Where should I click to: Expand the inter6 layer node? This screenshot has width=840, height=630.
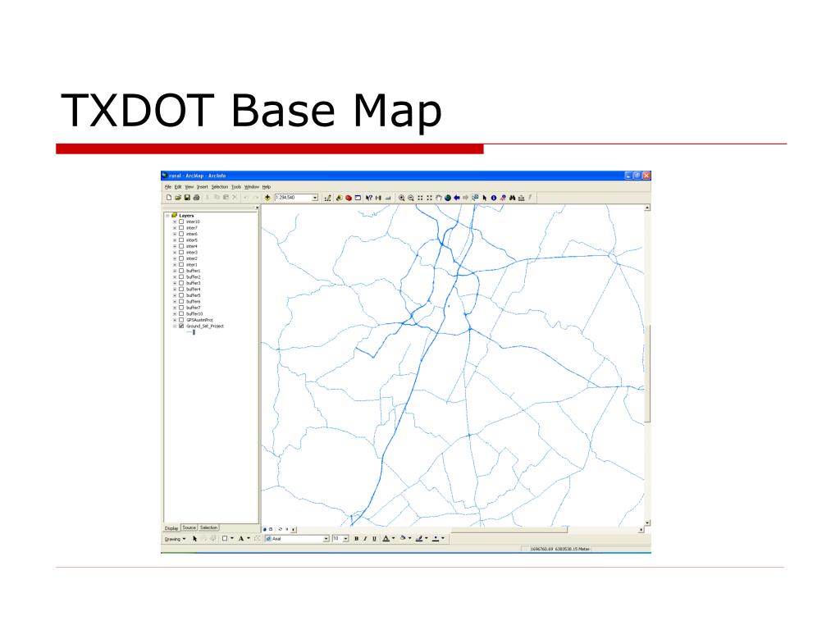(x=175, y=234)
